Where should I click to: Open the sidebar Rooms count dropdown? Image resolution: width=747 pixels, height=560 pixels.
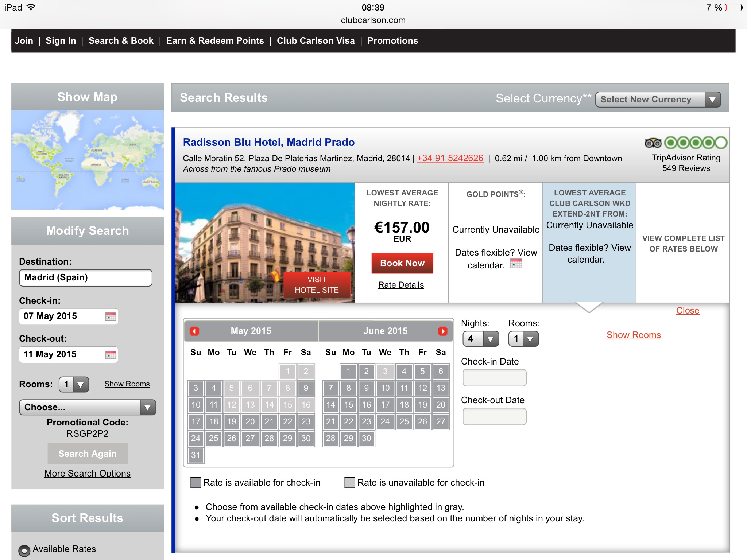click(x=74, y=384)
